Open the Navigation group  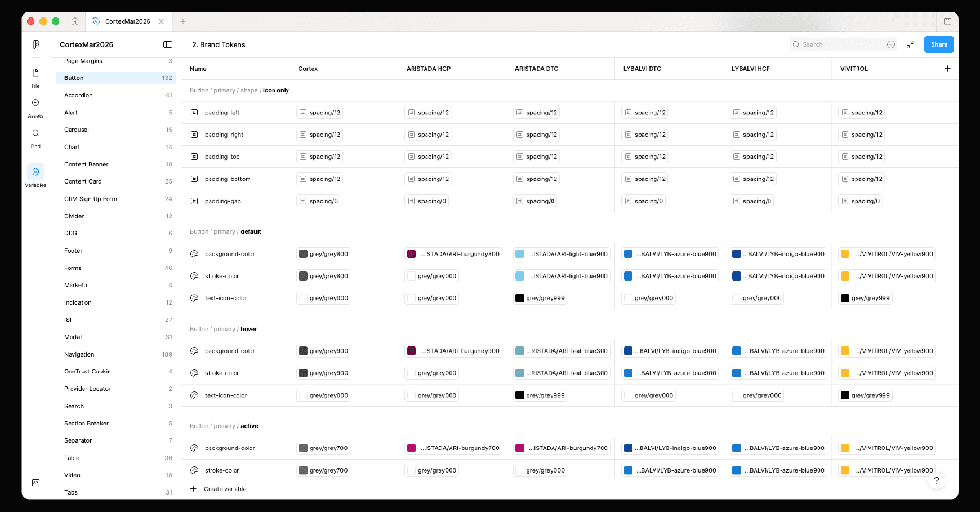pyautogui.click(x=116, y=354)
